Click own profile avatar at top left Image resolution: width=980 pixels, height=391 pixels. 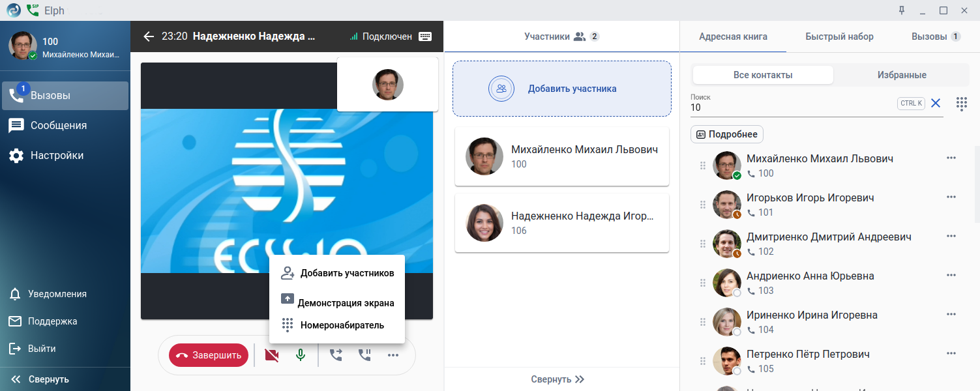(22, 46)
